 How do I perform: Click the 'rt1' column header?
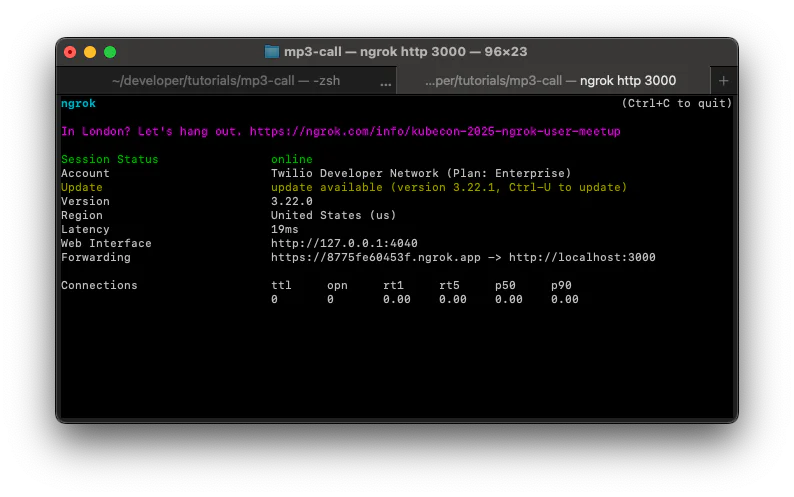[x=393, y=285]
